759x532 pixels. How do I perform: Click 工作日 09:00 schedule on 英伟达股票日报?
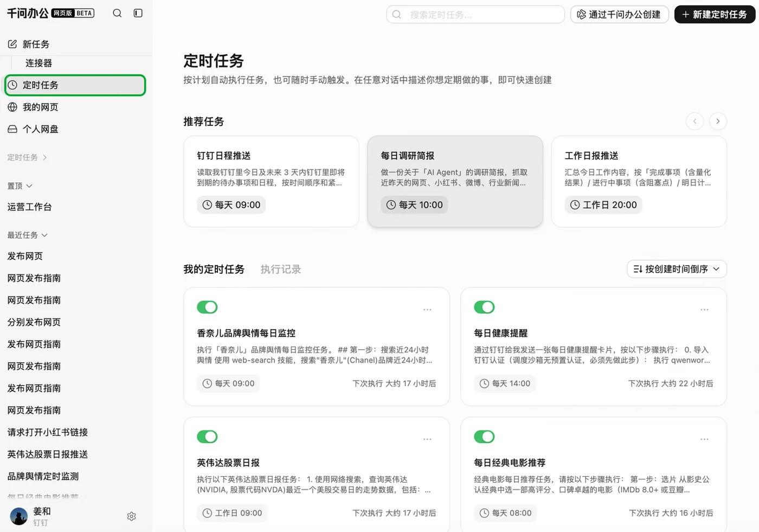coord(232,513)
